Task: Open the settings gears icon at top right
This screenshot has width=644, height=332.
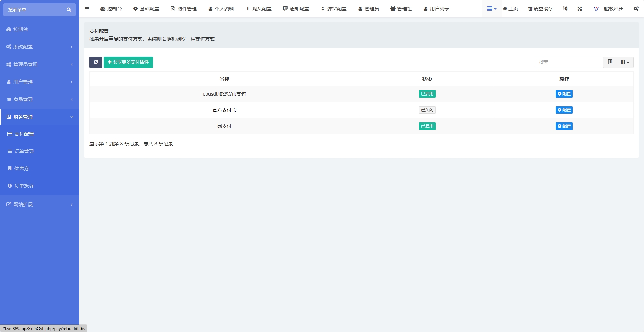Action: (x=636, y=9)
